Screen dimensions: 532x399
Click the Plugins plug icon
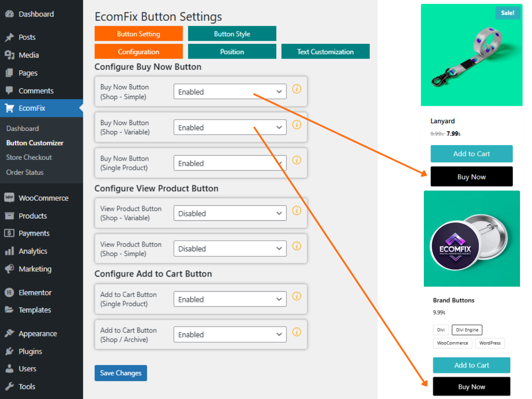pyautogui.click(x=9, y=351)
